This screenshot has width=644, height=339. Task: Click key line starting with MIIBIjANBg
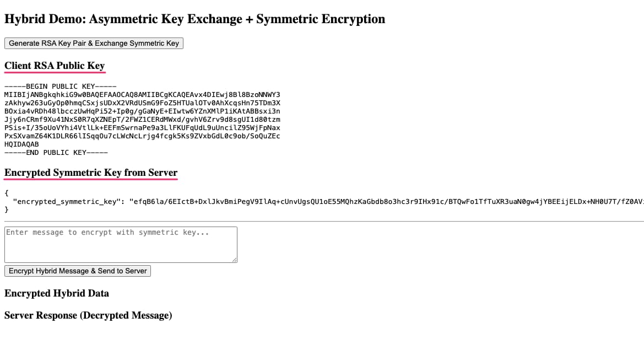pyautogui.click(x=142, y=95)
